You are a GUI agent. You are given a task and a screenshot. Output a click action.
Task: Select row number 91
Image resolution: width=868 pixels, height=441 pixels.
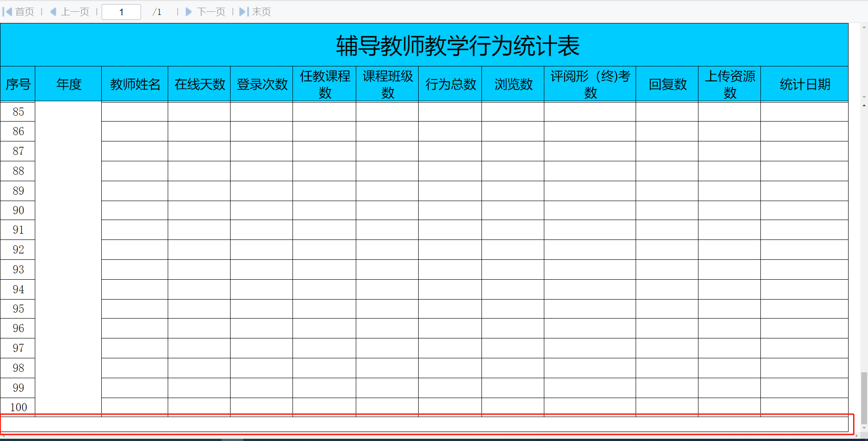pyautogui.click(x=18, y=230)
